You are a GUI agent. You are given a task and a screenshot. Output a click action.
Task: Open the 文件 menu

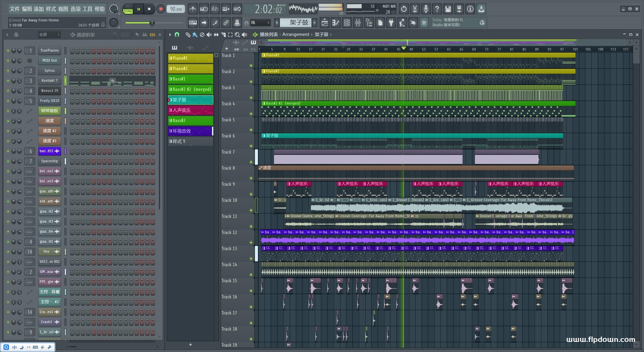[x=14, y=9]
